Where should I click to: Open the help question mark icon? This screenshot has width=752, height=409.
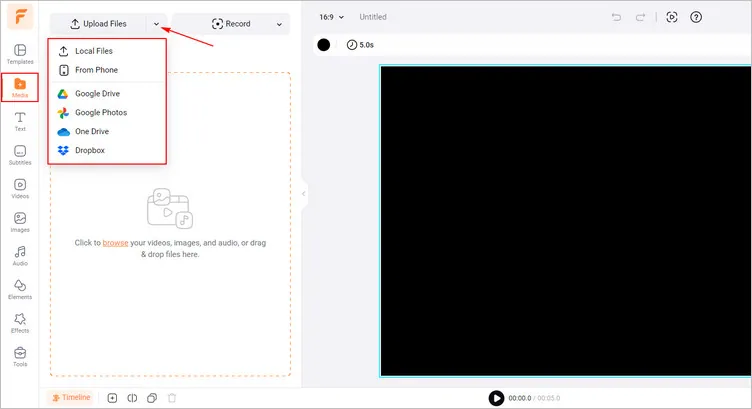[x=696, y=17]
